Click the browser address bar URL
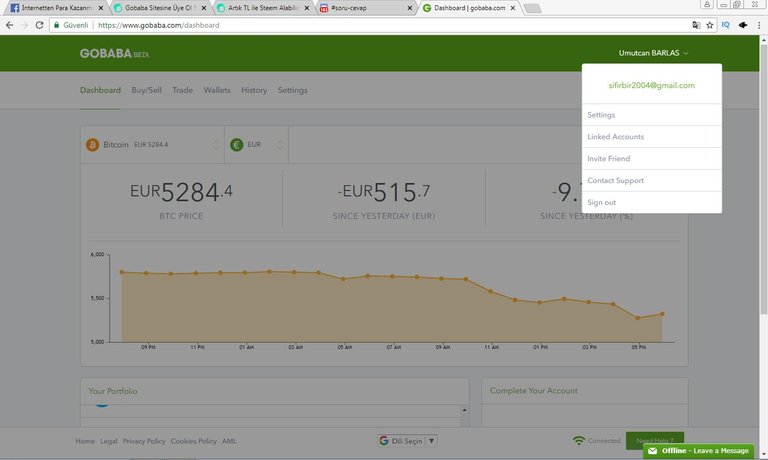 160,25
